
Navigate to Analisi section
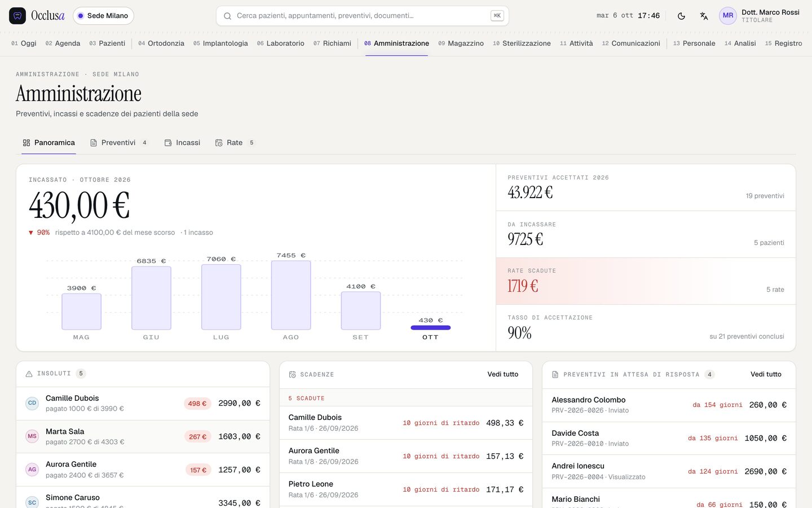click(740, 43)
